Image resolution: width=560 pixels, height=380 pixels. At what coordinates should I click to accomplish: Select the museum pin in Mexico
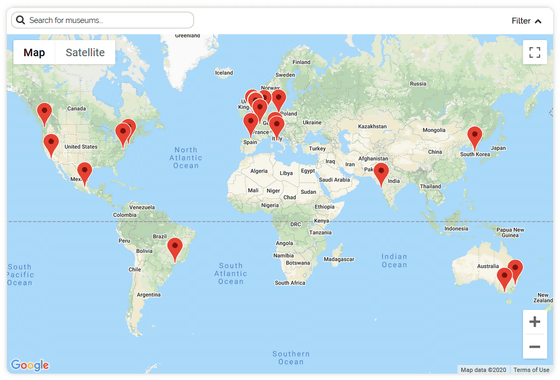[x=85, y=174]
